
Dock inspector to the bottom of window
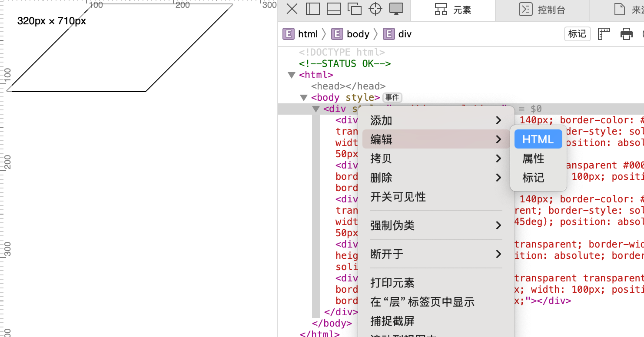tap(334, 9)
